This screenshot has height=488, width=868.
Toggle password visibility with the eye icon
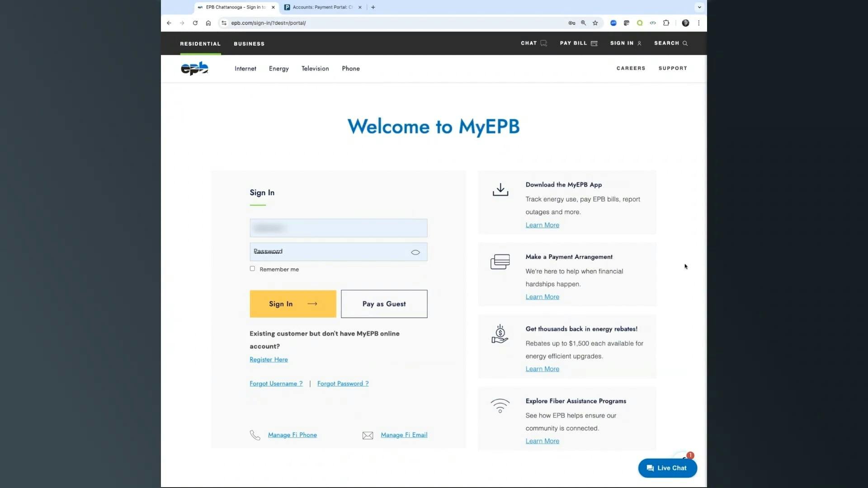[415, 252]
